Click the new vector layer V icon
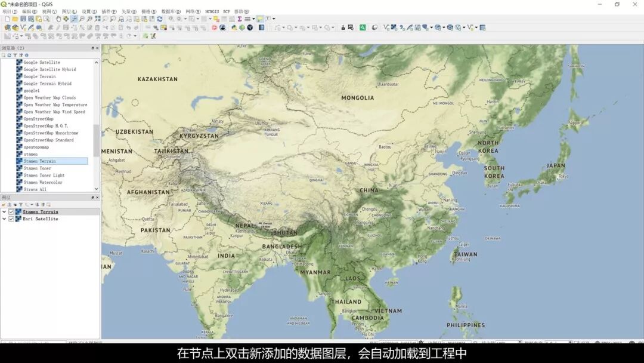 pyautogui.click(x=23, y=27)
